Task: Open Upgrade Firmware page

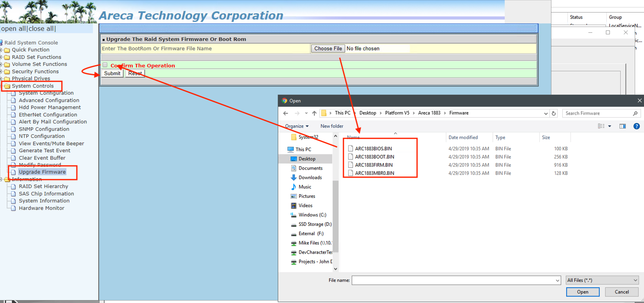Action: (42, 172)
